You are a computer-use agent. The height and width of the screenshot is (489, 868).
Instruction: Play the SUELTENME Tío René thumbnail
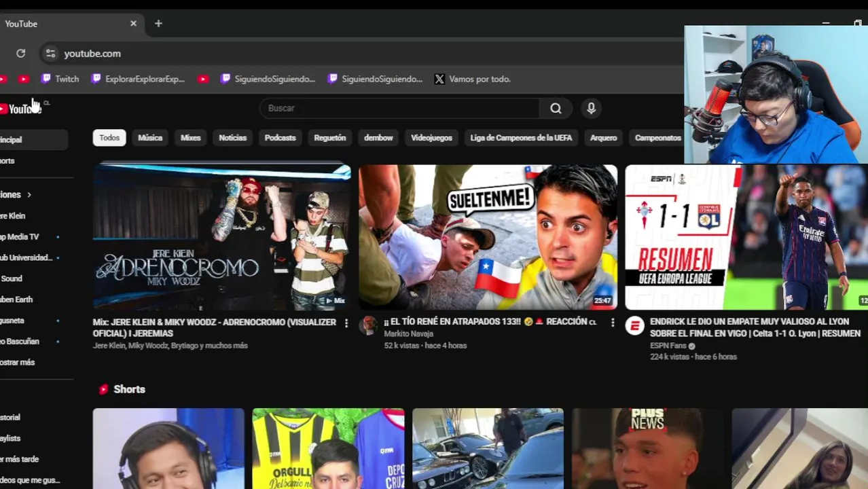488,237
